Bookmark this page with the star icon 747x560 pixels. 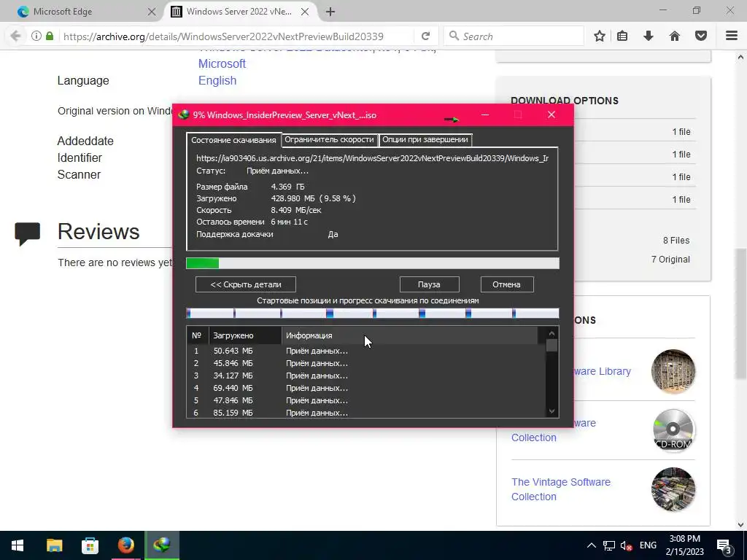point(600,36)
